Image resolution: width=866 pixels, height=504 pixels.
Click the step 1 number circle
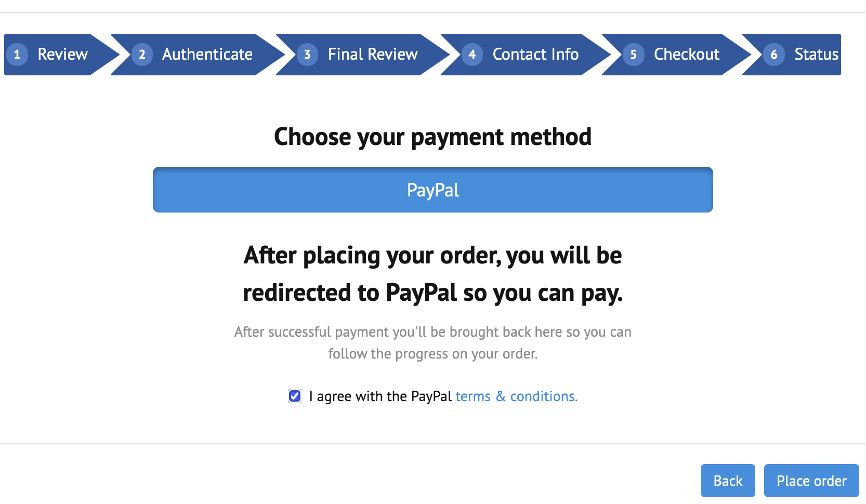[x=17, y=55]
